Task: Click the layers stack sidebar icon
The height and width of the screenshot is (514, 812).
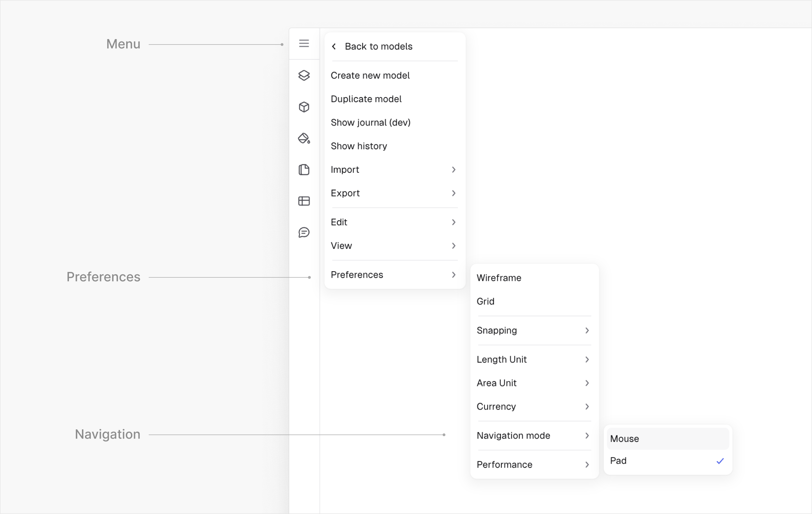Action: tap(304, 75)
